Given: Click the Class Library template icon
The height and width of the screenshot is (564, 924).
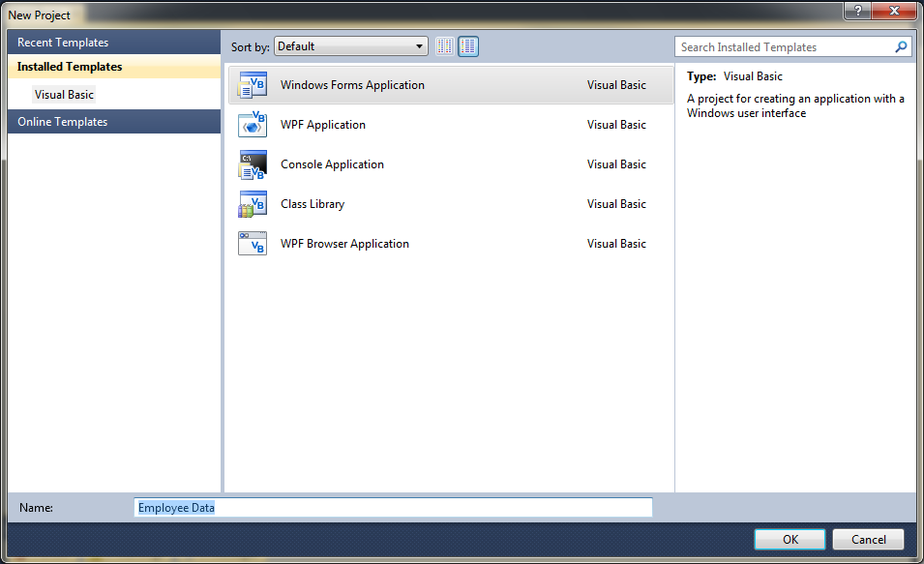Looking at the screenshot, I should (253, 204).
